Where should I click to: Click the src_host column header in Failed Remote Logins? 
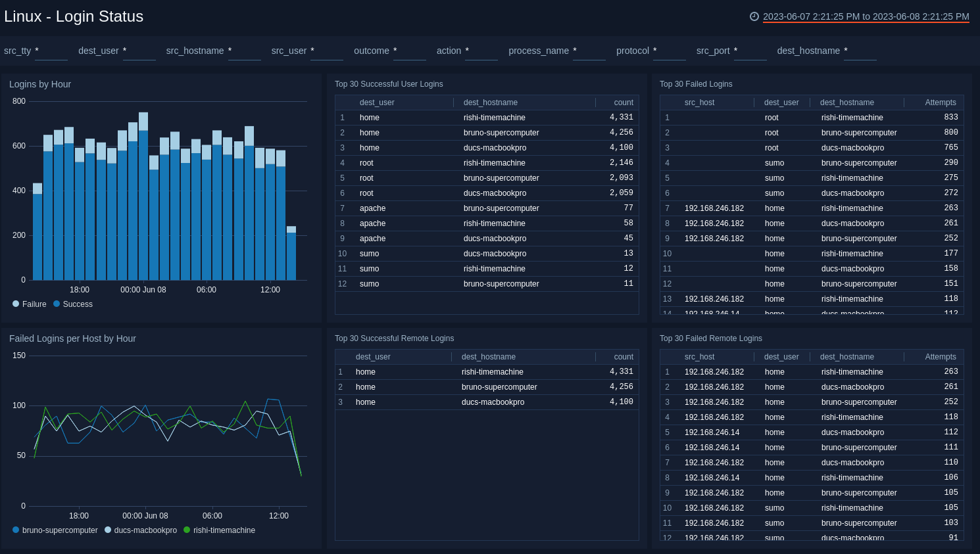[698, 356]
